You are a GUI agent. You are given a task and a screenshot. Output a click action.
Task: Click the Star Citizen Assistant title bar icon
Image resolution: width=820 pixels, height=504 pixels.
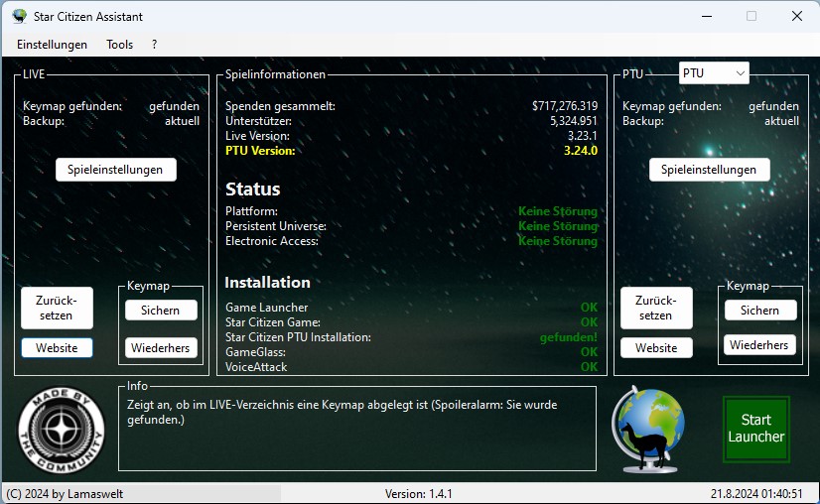click(x=19, y=16)
